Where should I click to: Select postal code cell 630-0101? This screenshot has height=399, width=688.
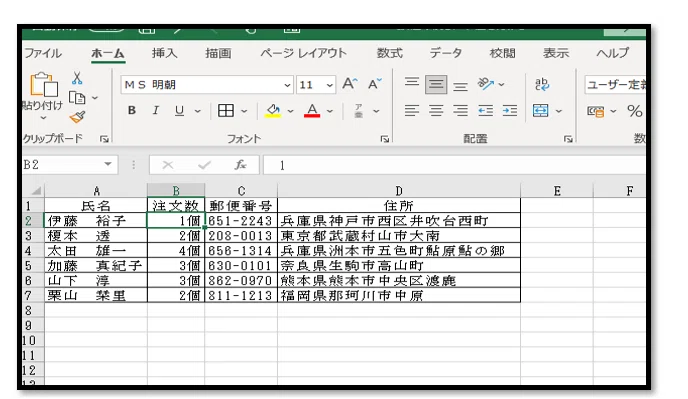point(241,266)
